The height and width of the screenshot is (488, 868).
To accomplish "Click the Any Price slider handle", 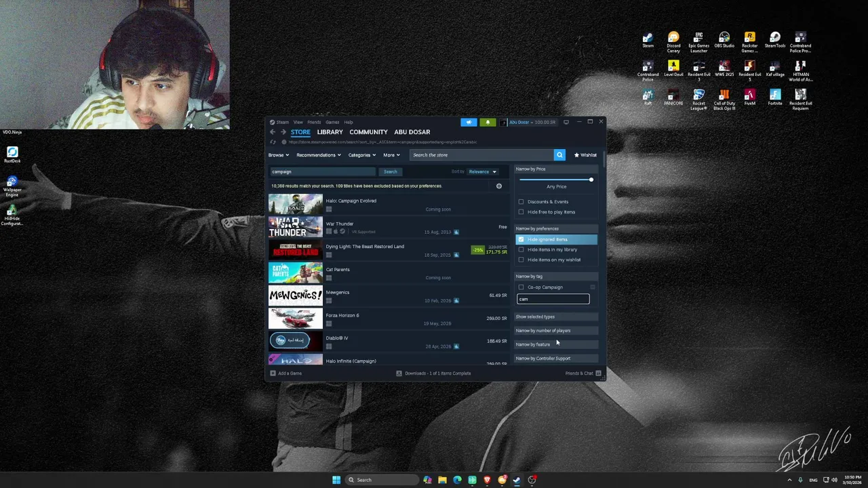I will (x=591, y=180).
